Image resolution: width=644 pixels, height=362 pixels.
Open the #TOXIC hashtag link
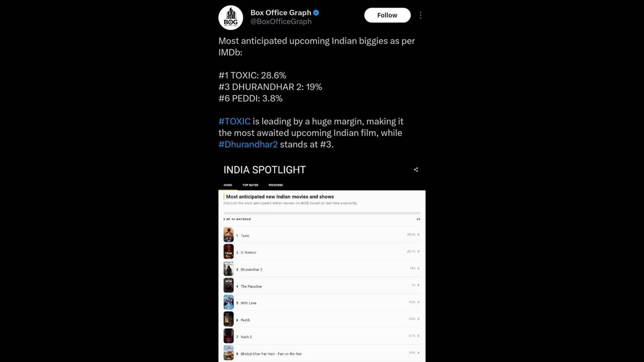coord(235,121)
